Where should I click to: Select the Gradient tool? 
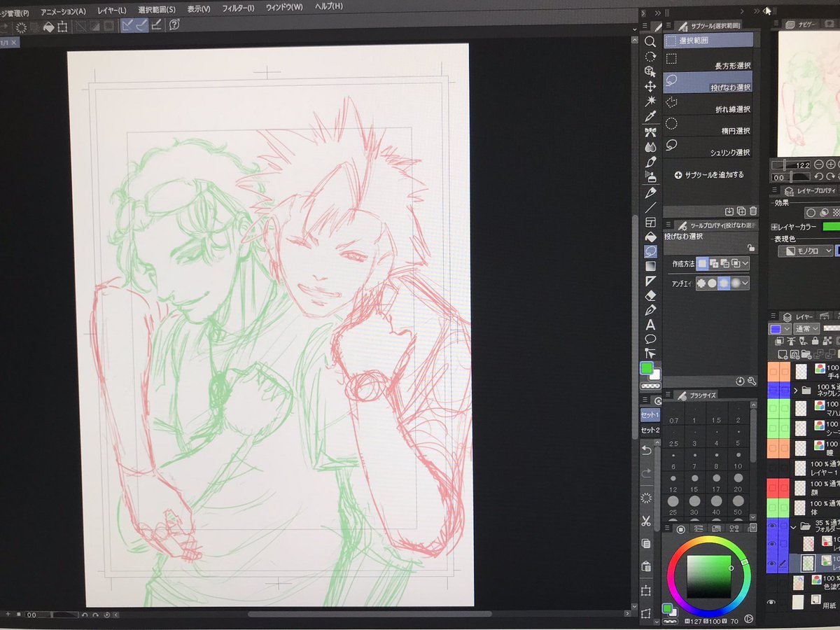coord(650,266)
